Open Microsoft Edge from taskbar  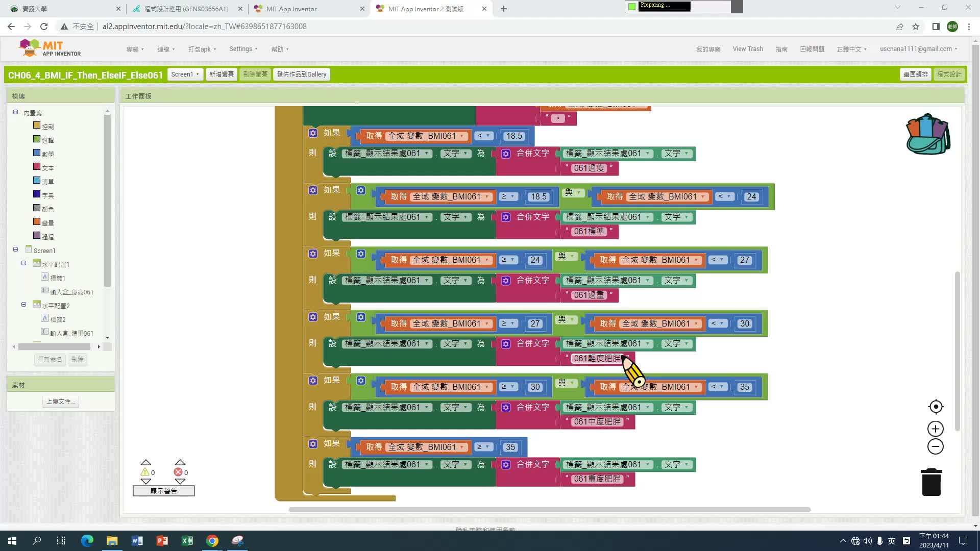tap(87, 541)
